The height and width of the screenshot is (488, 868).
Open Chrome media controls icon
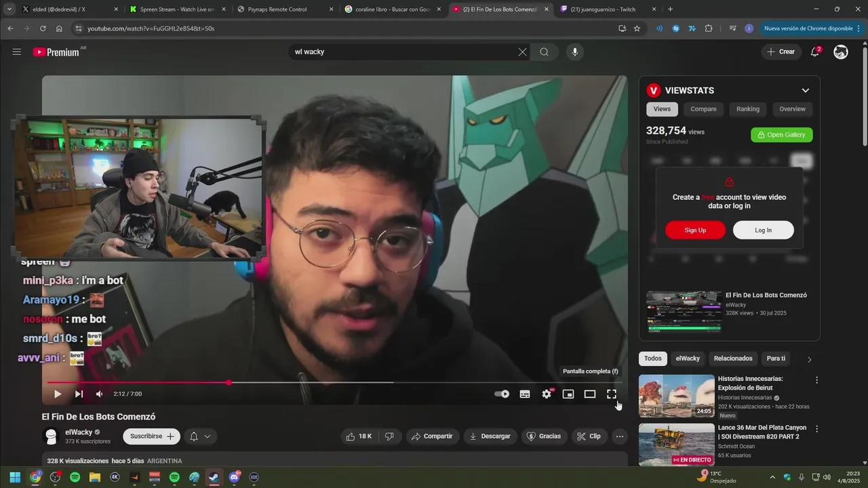(x=732, y=28)
